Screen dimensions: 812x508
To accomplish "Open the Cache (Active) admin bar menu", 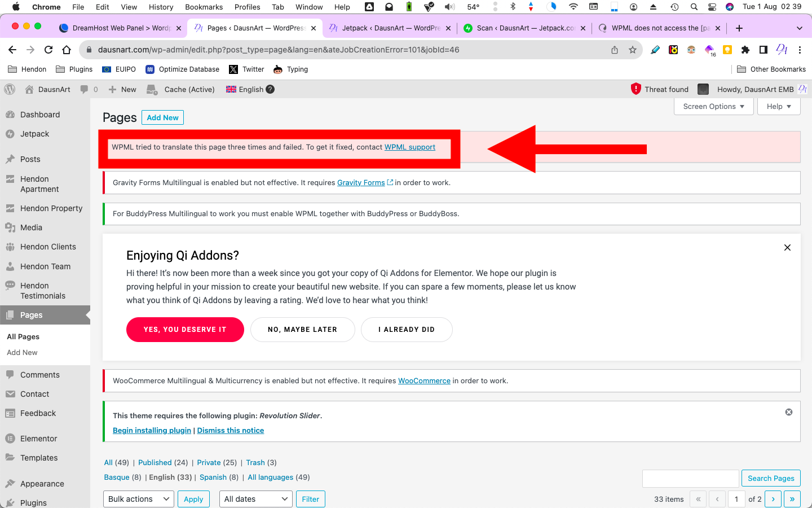I will (x=181, y=89).
